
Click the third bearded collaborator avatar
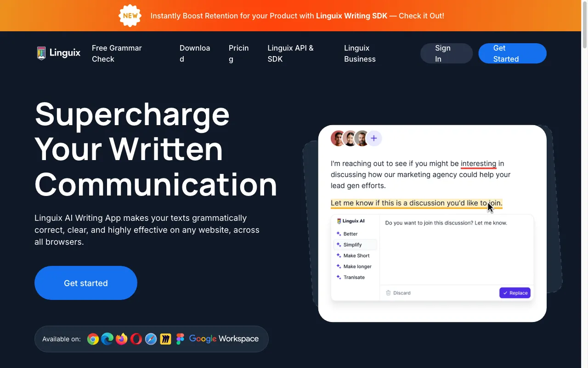point(362,138)
